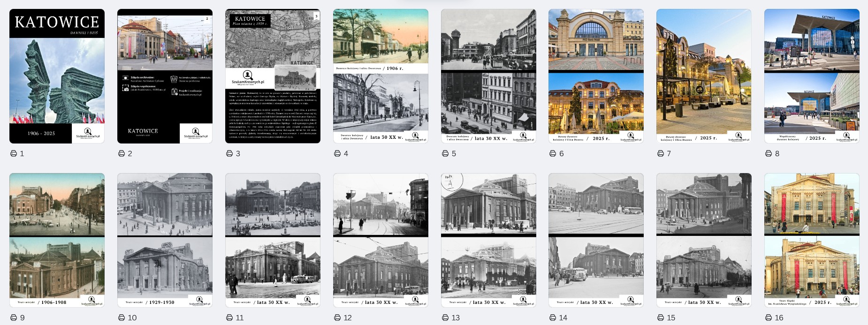Screen dimensions: 868x325
Task: Click the page icon beside number 16
Action: click(x=769, y=317)
